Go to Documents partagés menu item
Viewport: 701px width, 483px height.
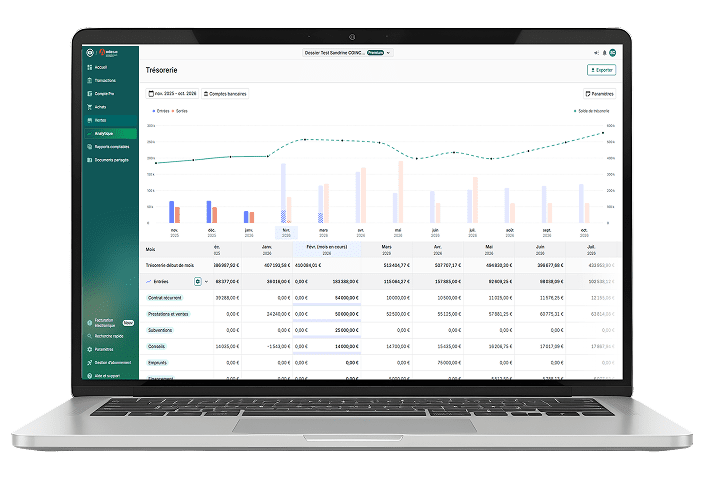112,160
